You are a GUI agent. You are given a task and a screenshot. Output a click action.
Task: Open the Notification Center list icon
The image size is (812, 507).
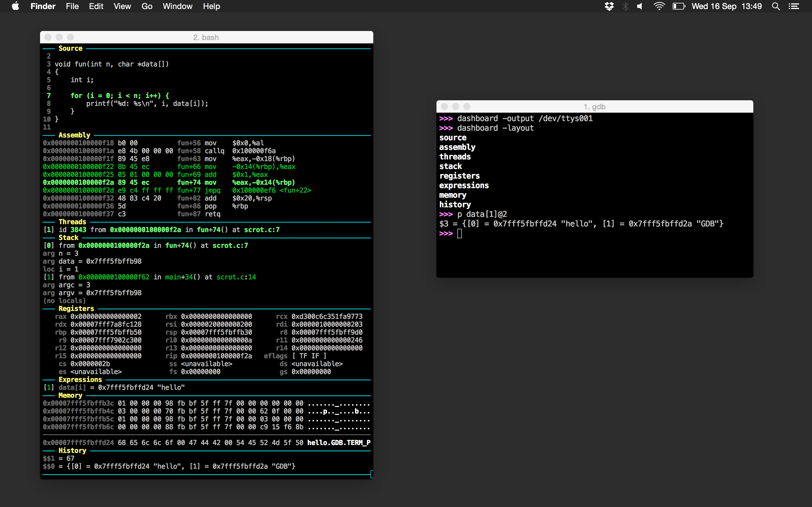[794, 6]
